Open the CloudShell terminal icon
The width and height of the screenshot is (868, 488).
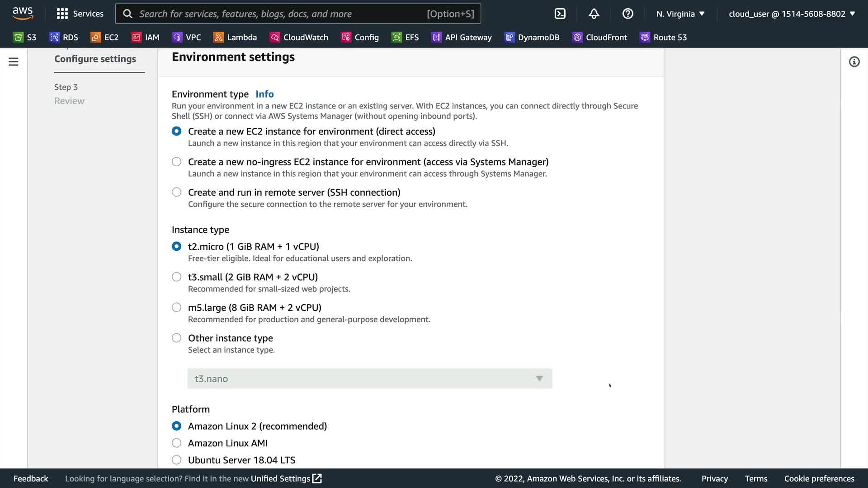560,14
